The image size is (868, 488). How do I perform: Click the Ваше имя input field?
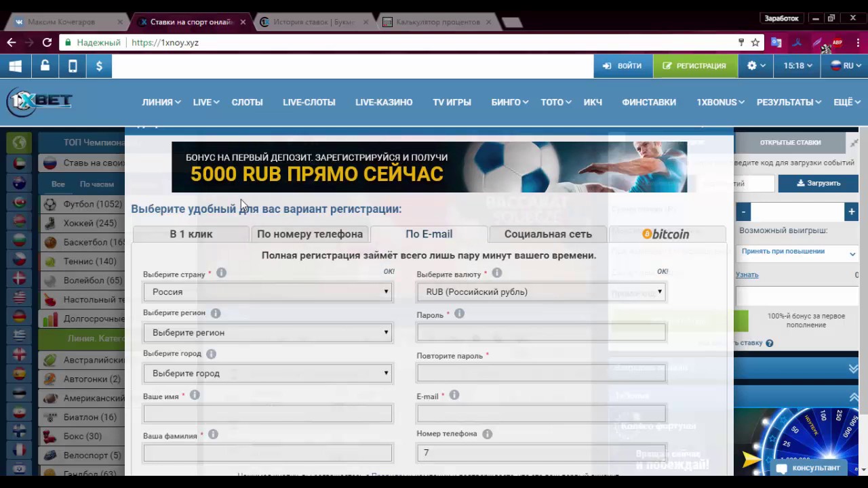point(268,413)
